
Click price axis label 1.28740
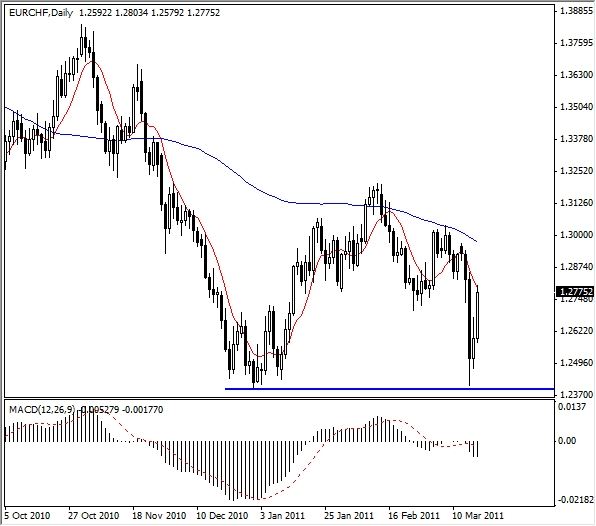tap(576, 267)
